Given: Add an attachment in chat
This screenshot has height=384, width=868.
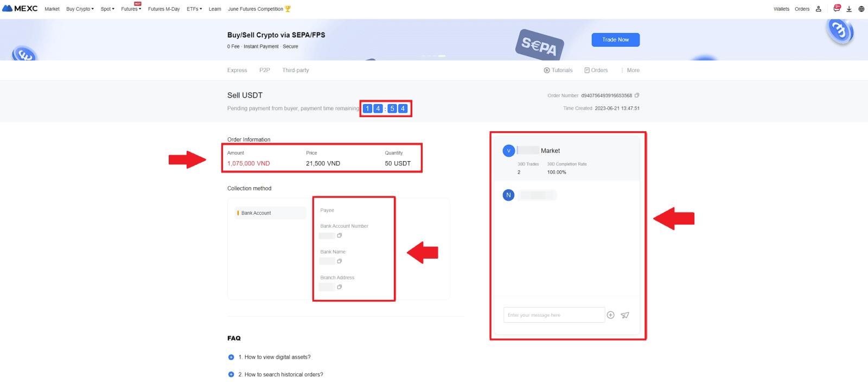Looking at the screenshot, I should pyautogui.click(x=610, y=315).
